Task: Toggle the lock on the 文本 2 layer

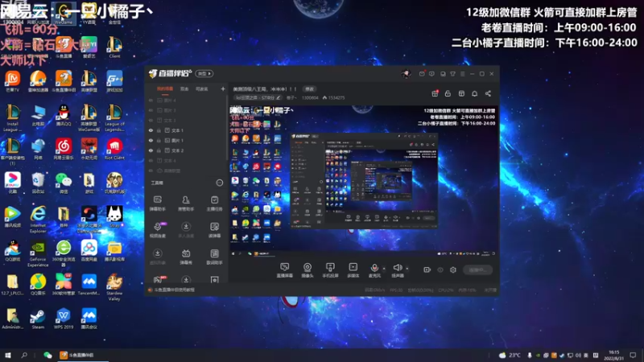Action: point(159,150)
